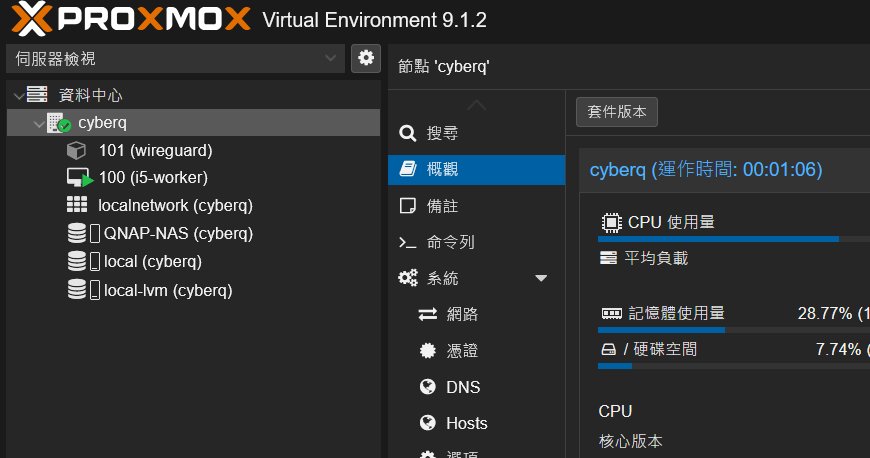Click the local-lvm storage icon

tap(77, 290)
